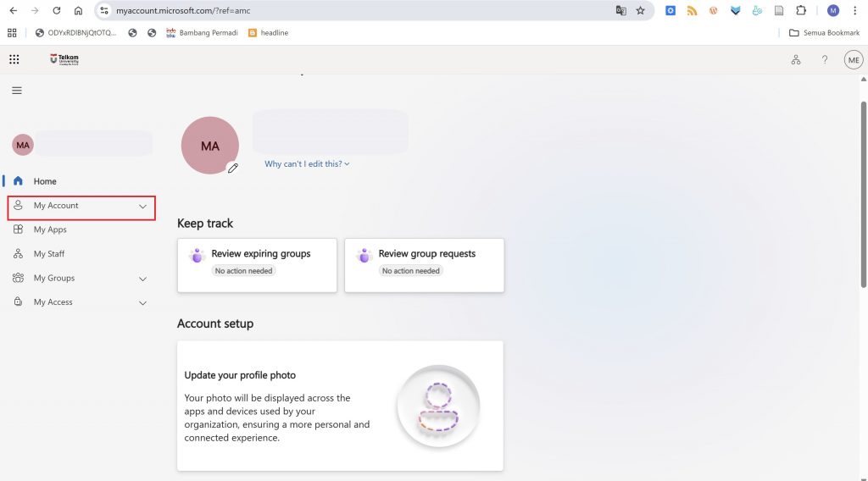The height and width of the screenshot is (481, 868).
Task: Open the Review expiring groups card
Action: click(257, 265)
